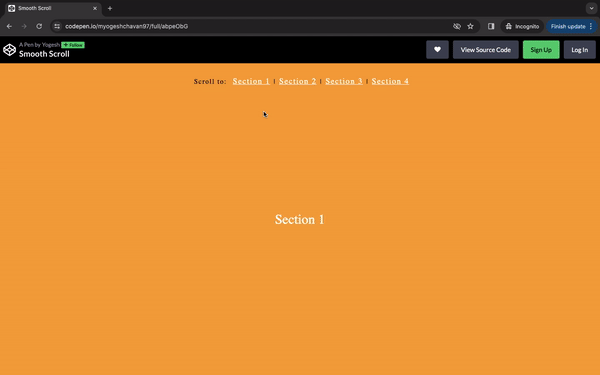Go back using browser back arrow
Image resolution: width=600 pixels, height=375 pixels.
(9, 26)
